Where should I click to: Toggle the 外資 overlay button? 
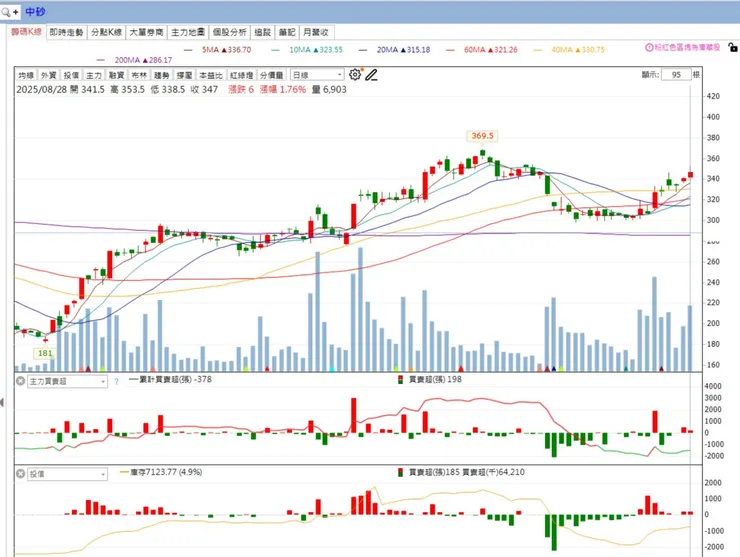[x=49, y=75]
